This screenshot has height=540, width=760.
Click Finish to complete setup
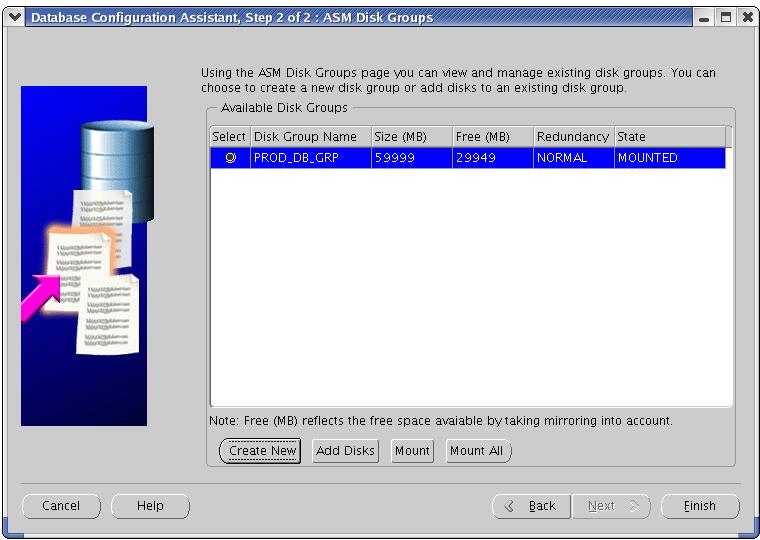coord(700,506)
